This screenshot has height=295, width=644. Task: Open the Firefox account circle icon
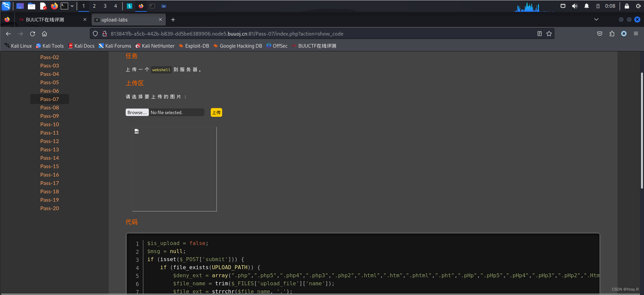tap(624, 34)
